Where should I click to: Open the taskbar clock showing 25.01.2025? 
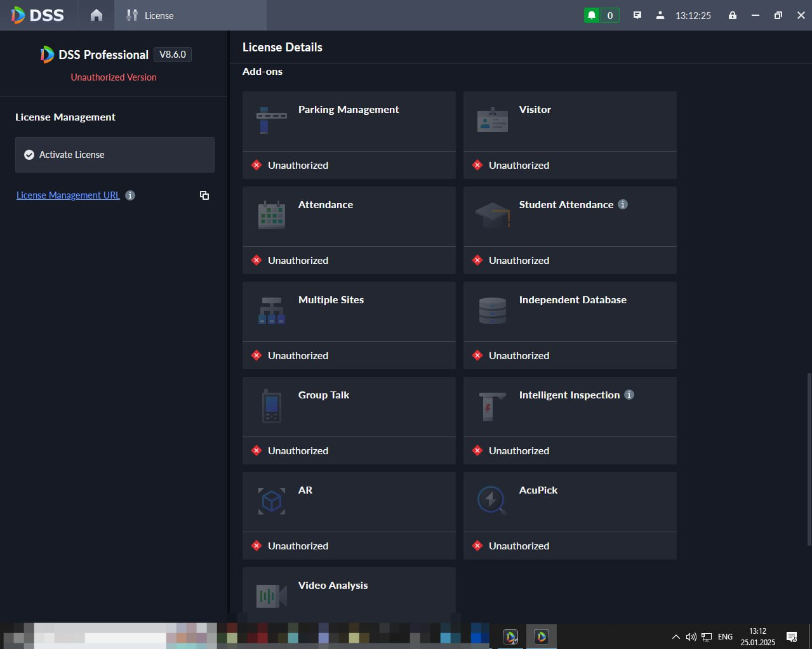click(x=757, y=637)
